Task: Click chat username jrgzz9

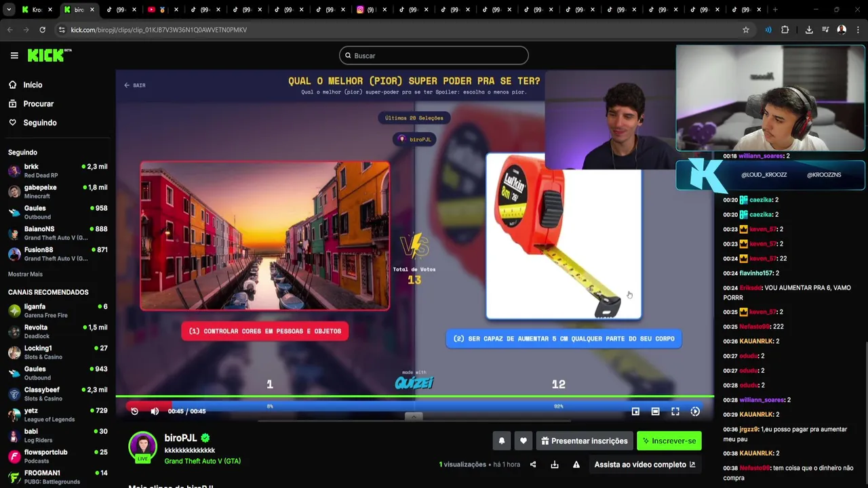Action: [x=749, y=429]
